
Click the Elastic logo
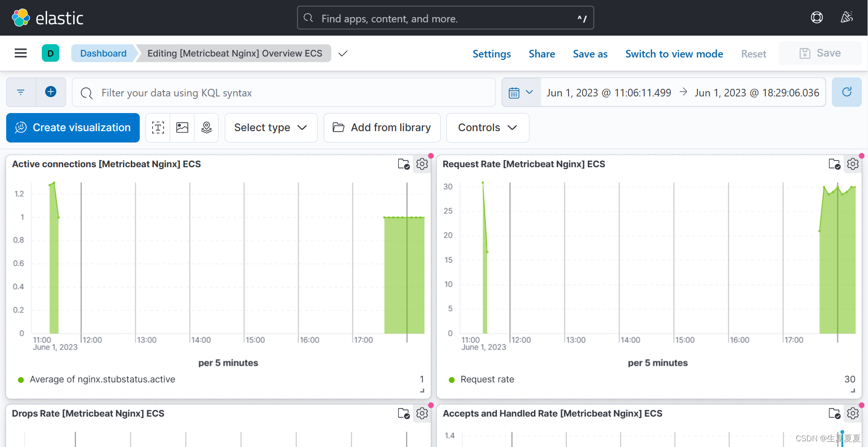pos(48,18)
